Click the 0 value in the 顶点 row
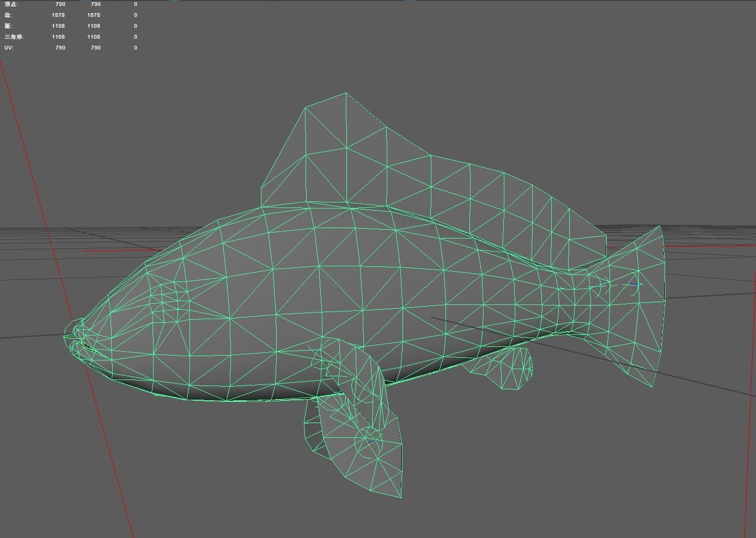 click(x=136, y=4)
